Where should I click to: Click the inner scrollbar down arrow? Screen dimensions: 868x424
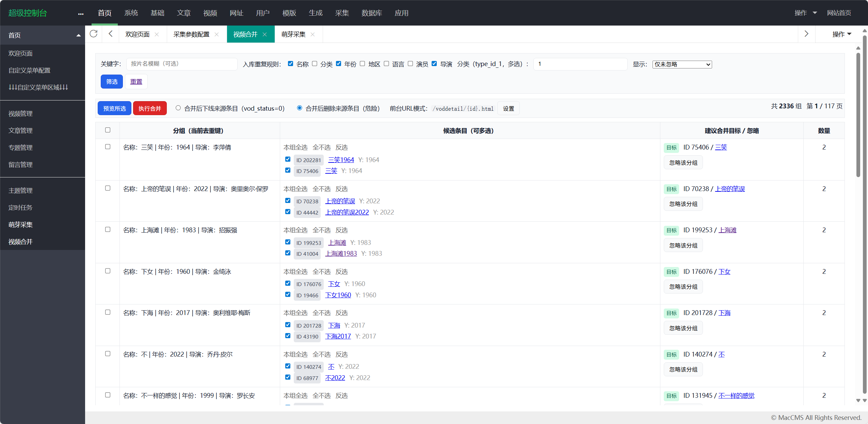click(x=858, y=401)
